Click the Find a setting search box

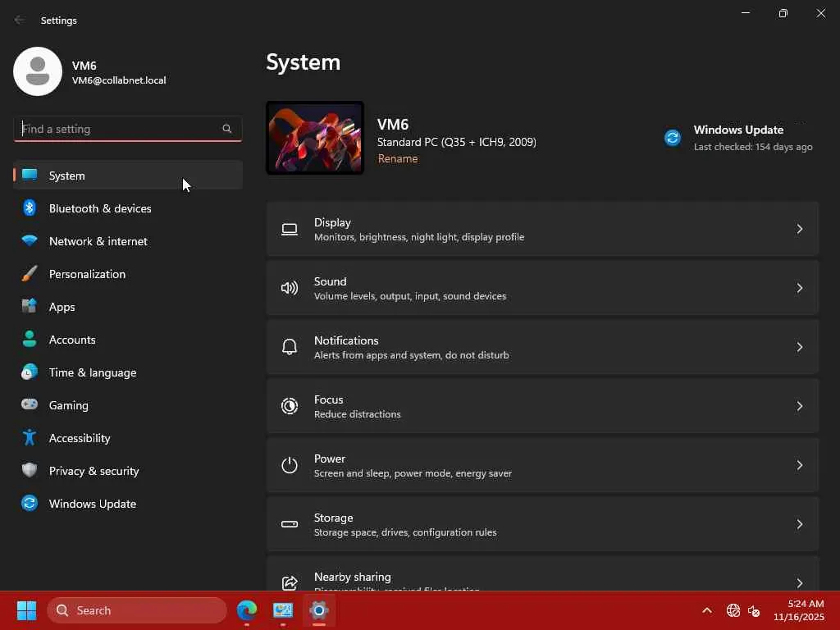coord(119,129)
